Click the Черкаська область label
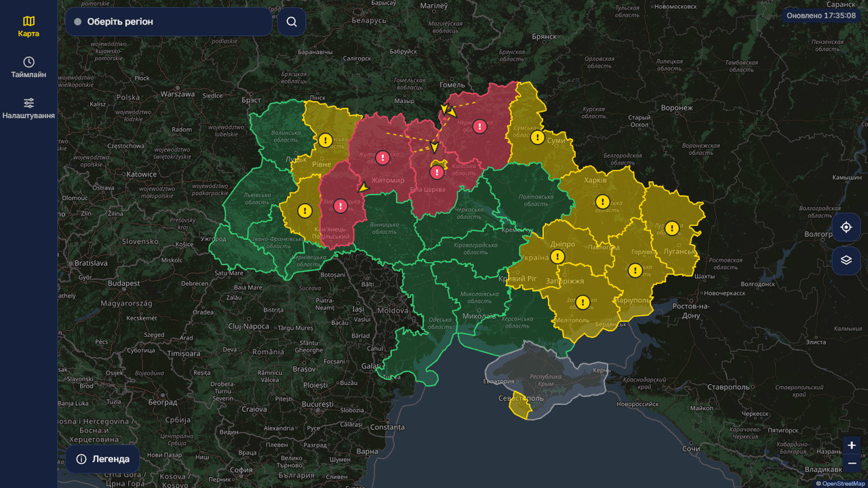 470,213
